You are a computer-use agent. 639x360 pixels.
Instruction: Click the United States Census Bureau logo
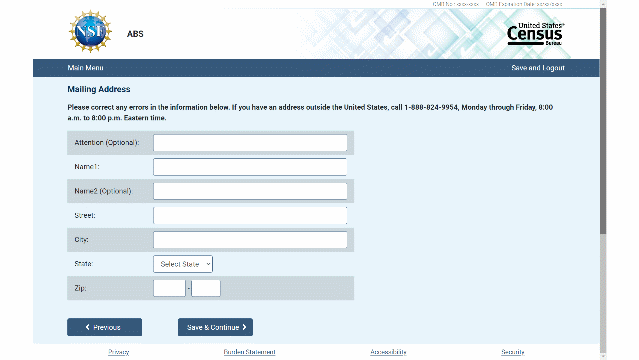point(535,34)
